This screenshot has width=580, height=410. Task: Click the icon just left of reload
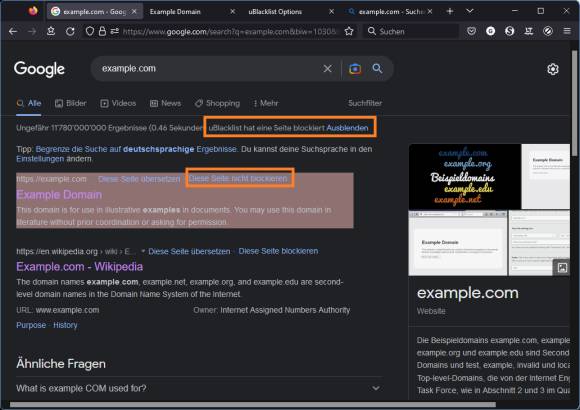coord(51,31)
